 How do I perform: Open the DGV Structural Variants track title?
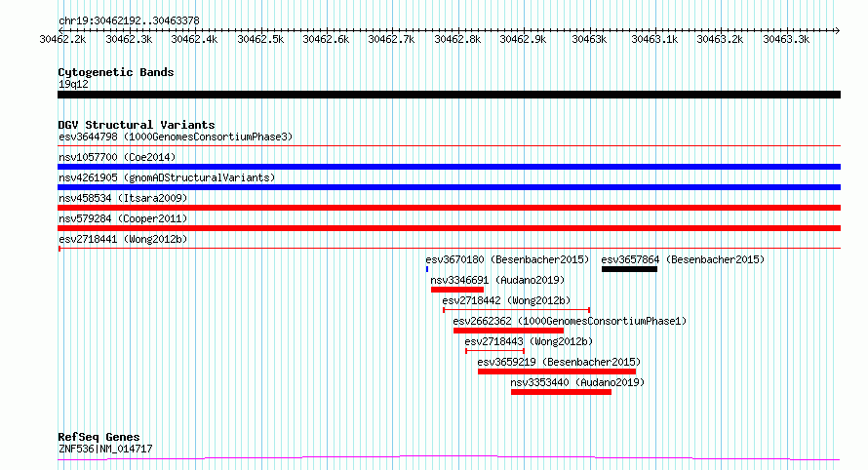(137, 125)
